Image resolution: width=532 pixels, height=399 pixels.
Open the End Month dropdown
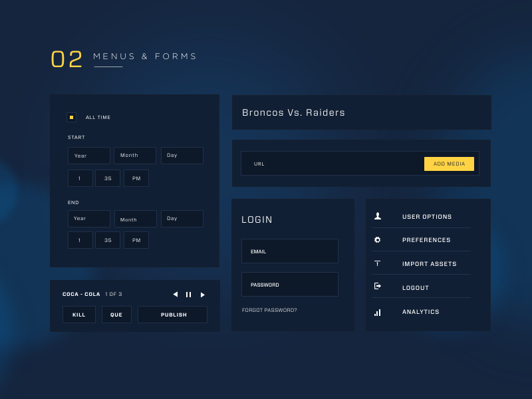(136, 219)
